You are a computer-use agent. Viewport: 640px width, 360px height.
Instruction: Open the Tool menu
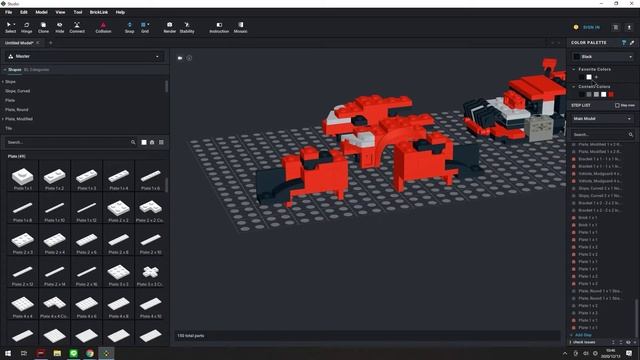pos(78,12)
